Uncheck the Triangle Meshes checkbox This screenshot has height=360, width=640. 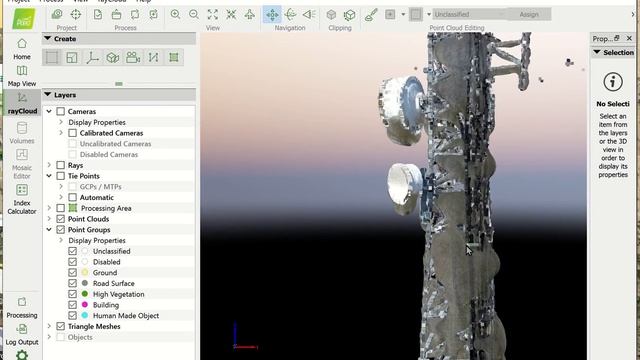coord(61,326)
